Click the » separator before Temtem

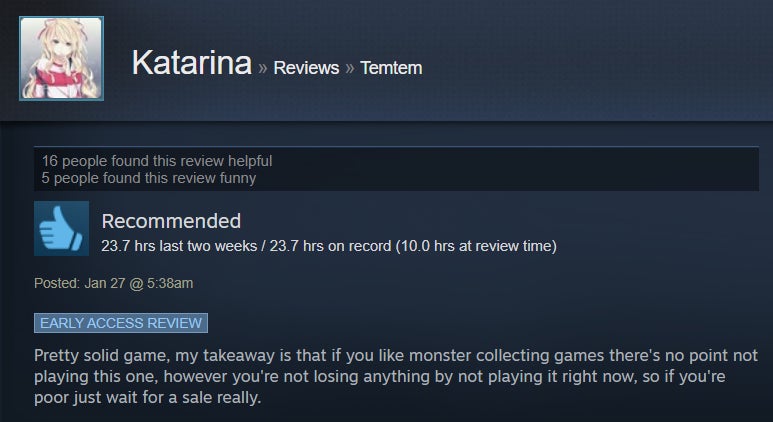pos(350,68)
